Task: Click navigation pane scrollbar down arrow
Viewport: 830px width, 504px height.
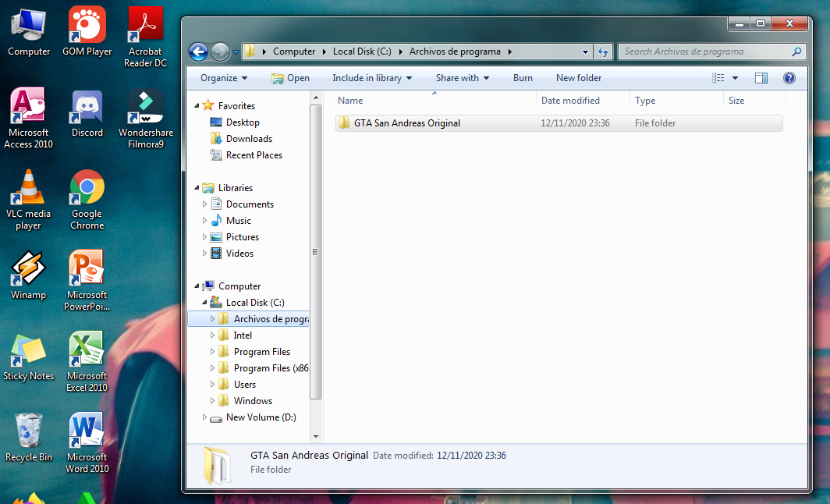Action: coord(316,437)
